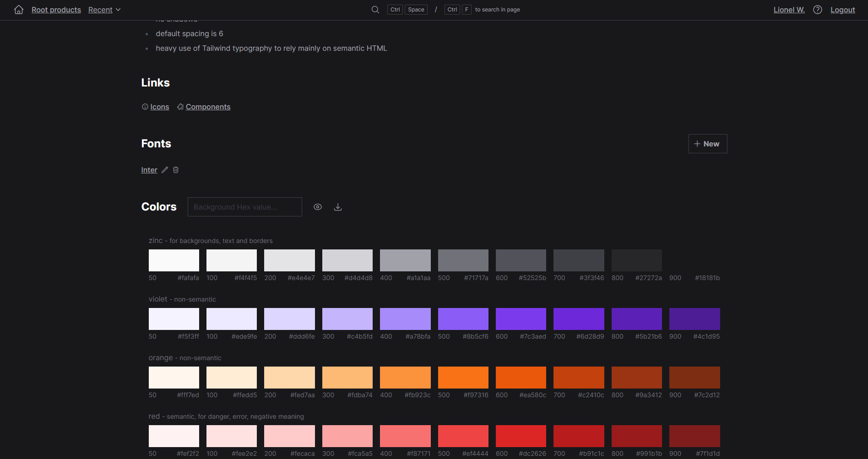Select orange 200 swatch #fed7aa
Image resolution: width=868 pixels, height=459 pixels.
point(289,378)
